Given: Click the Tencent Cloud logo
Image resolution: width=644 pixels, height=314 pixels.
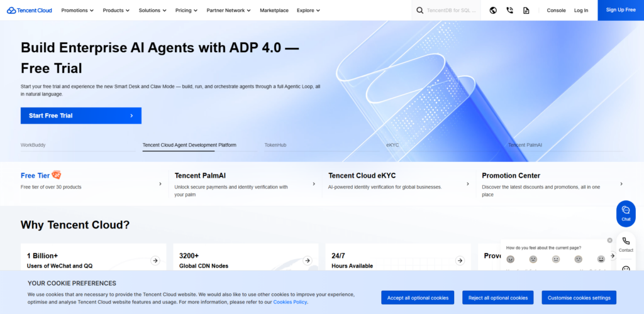Looking at the screenshot, I should tap(30, 10).
